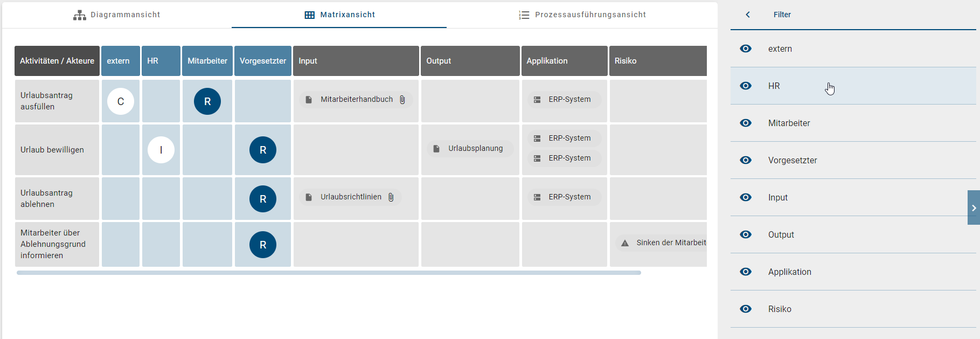The image size is (980, 339).
Task: Click the Vorgesetzter column header
Action: [263, 61]
